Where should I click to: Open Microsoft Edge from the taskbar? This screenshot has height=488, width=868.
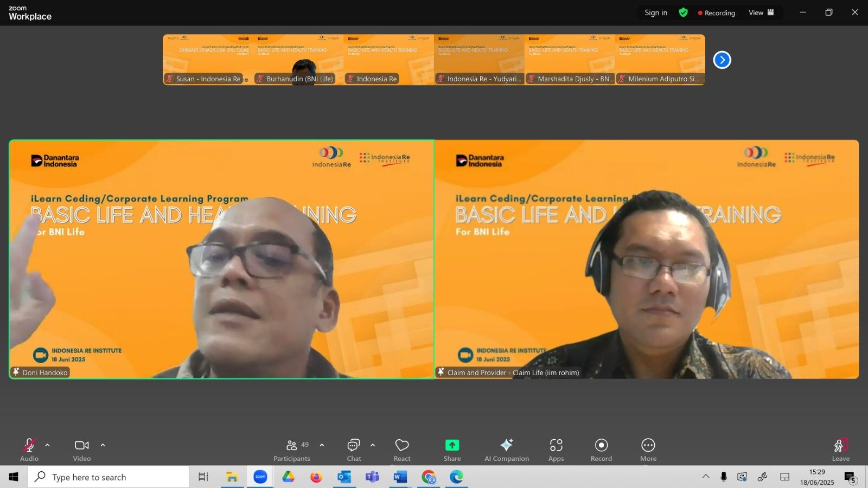456,477
